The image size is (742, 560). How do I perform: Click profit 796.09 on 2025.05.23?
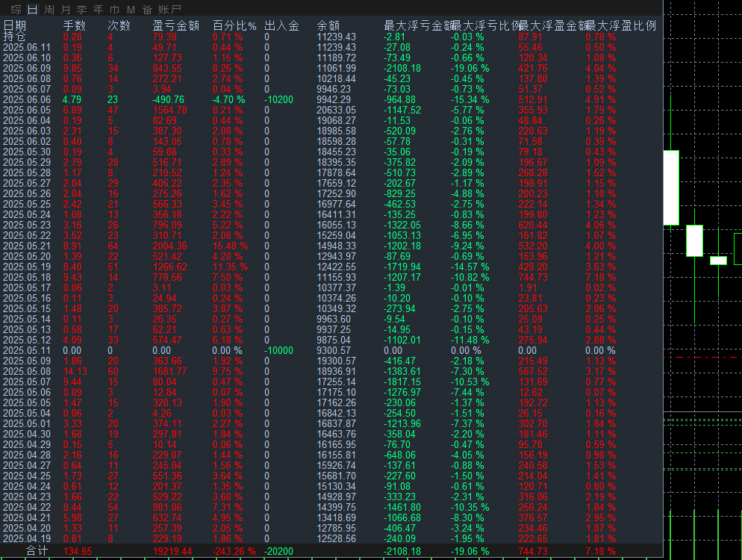pyautogui.click(x=167, y=225)
